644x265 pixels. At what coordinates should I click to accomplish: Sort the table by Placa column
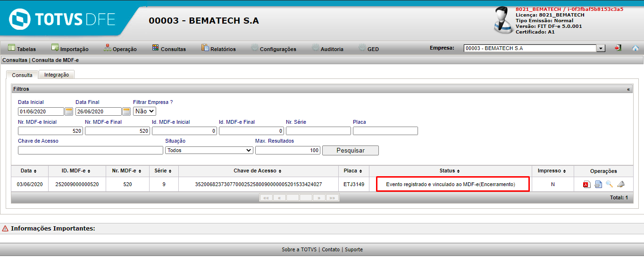(x=354, y=171)
